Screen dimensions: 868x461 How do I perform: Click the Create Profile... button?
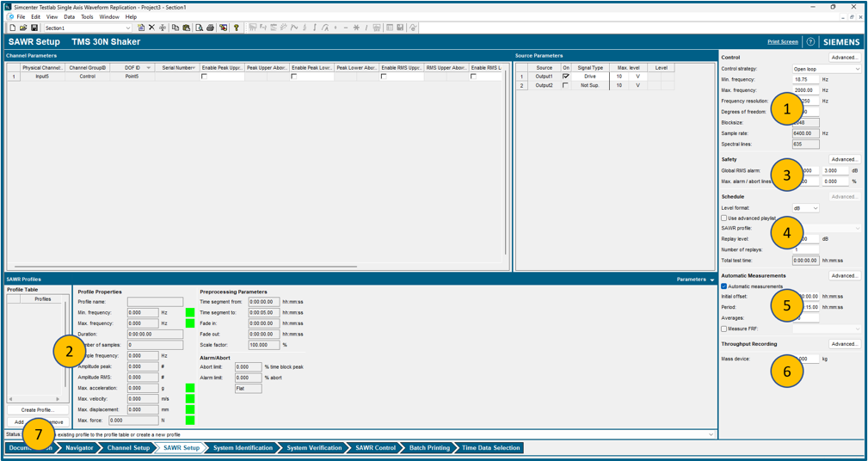tap(37, 410)
